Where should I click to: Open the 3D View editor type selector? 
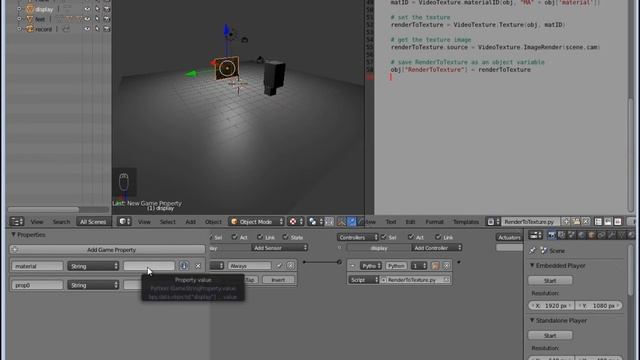[124, 222]
